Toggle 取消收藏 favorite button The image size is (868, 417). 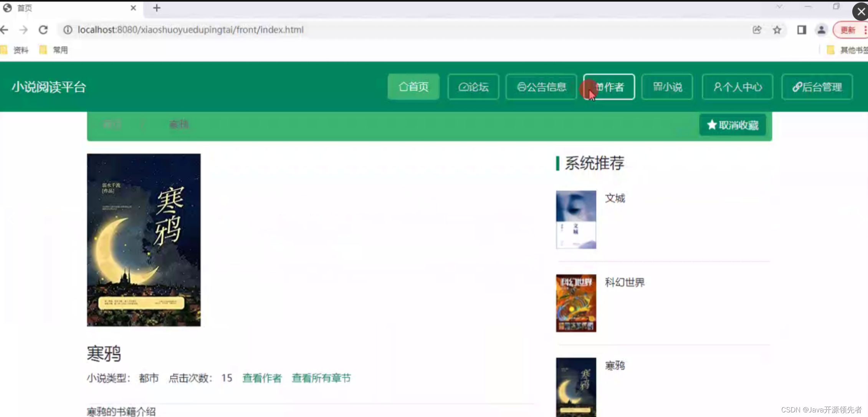tap(732, 125)
